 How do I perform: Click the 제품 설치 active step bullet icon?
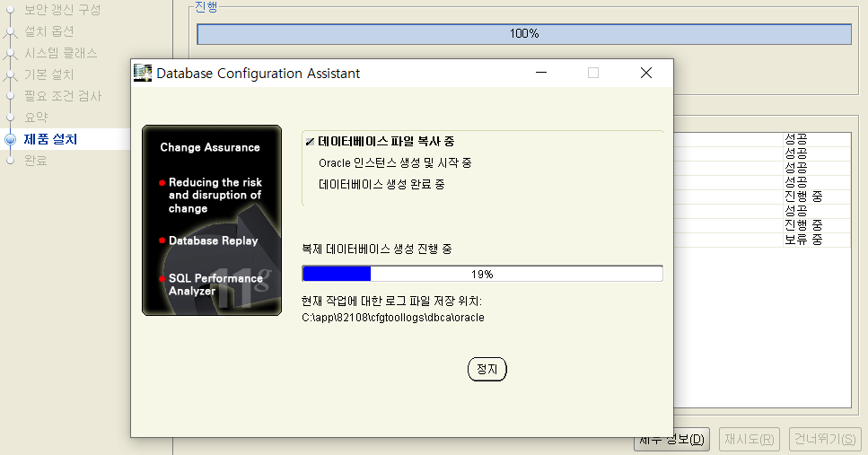point(10,139)
